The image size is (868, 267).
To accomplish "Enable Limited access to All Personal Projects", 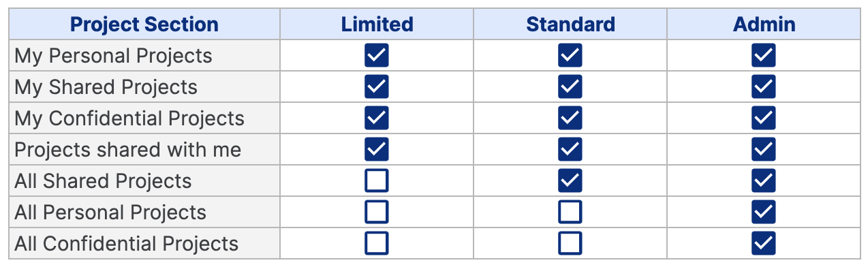I will tap(377, 212).
